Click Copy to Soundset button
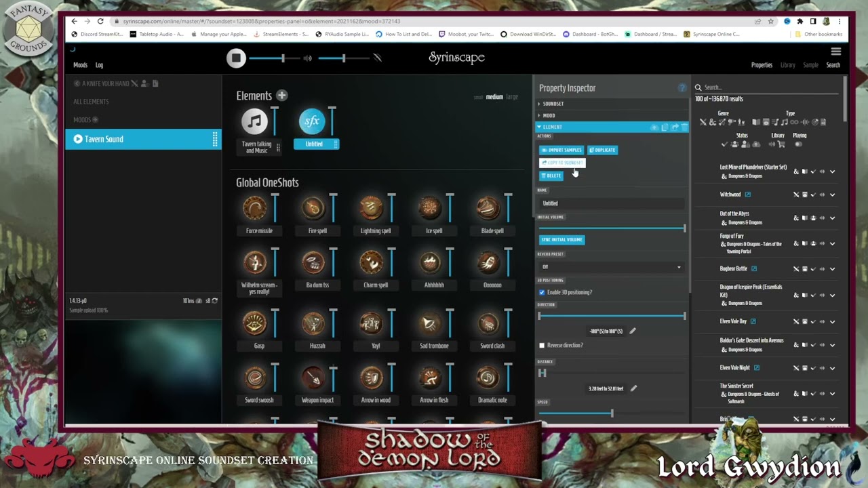Screen dimensions: 868x488 561,163
